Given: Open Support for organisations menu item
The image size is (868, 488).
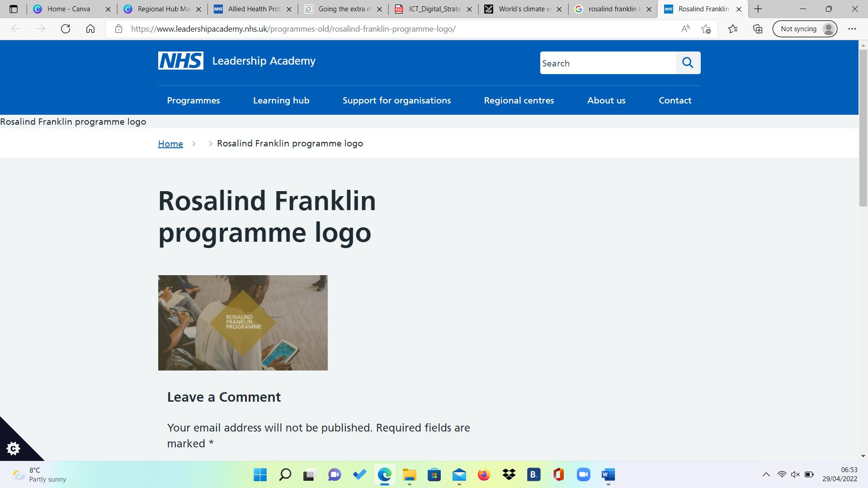Looking at the screenshot, I should [x=396, y=100].
